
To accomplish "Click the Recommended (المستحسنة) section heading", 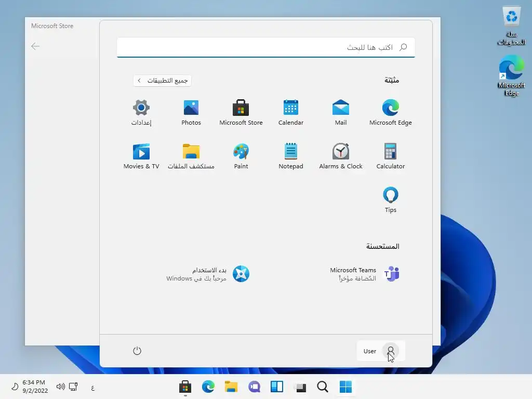I will coord(383,246).
